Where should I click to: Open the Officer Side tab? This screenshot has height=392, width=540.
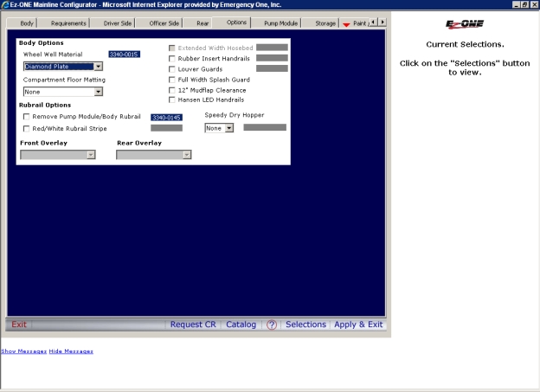[159, 23]
